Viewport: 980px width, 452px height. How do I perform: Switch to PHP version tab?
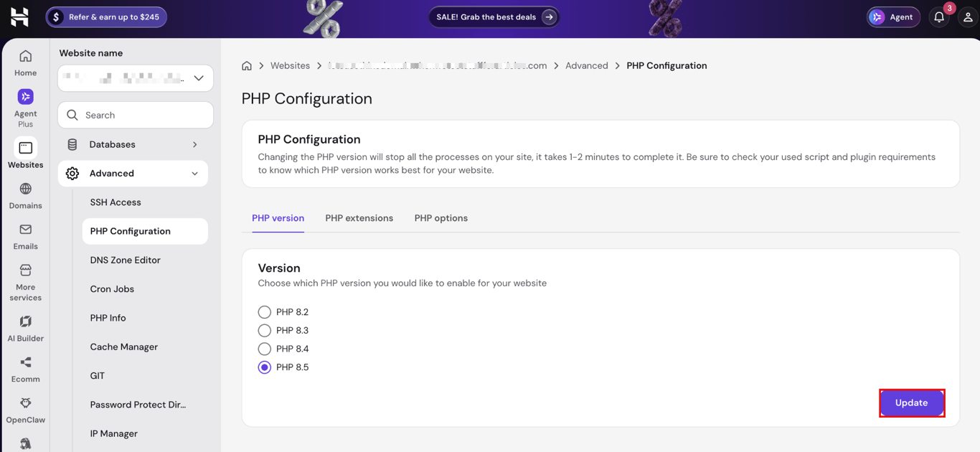click(x=278, y=218)
